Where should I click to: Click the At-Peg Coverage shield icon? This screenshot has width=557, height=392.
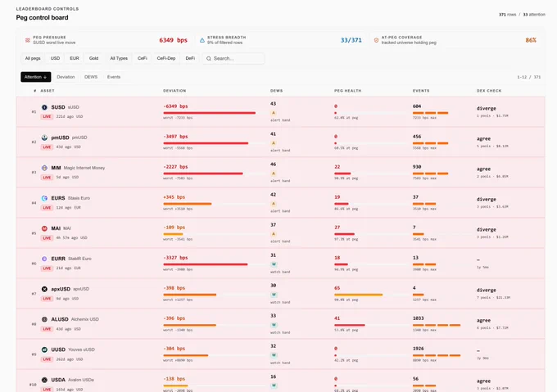(x=376, y=40)
